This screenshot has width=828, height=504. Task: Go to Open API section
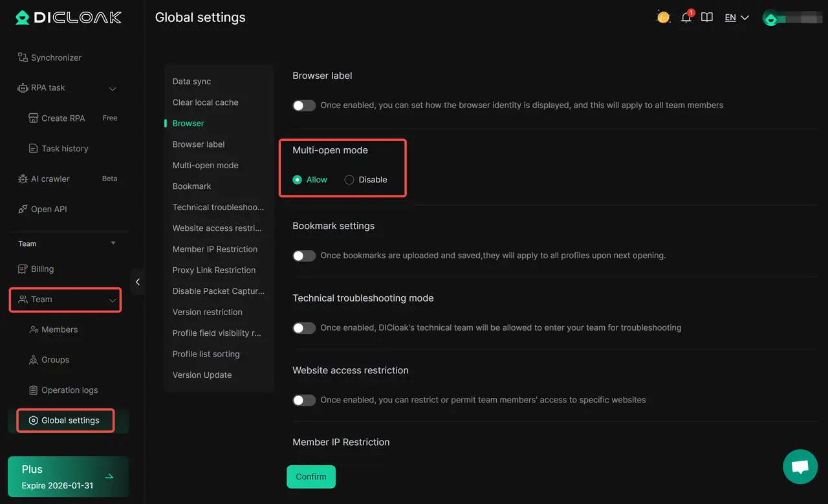[x=49, y=209]
